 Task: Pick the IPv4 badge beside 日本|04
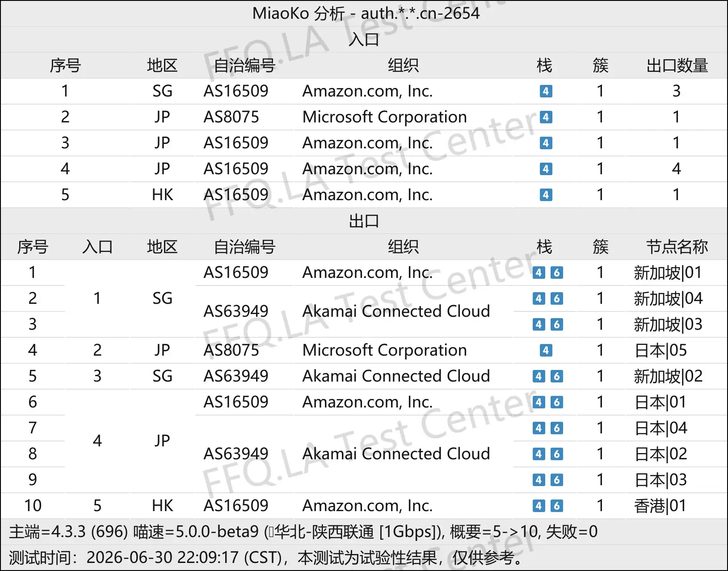coord(539,428)
